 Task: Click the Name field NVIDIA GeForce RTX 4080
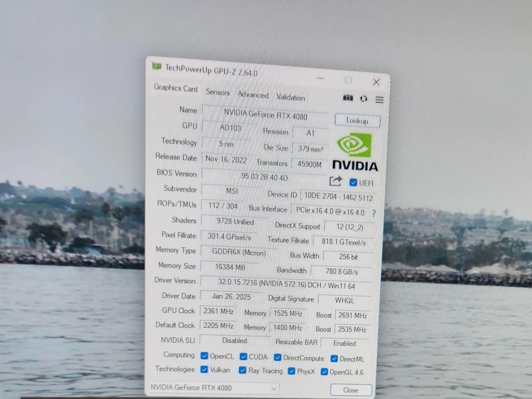pos(265,114)
